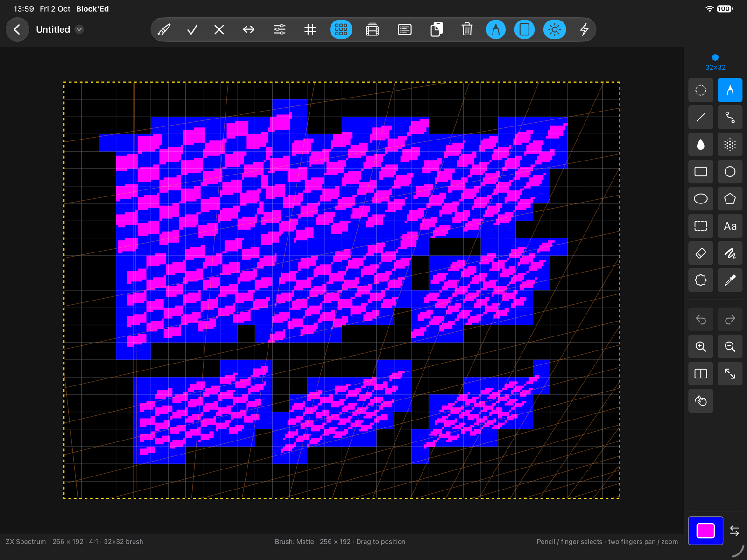The height and width of the screenshot is (560, 747).
Task: Select the rectangle shape tool
Action: 701,172
